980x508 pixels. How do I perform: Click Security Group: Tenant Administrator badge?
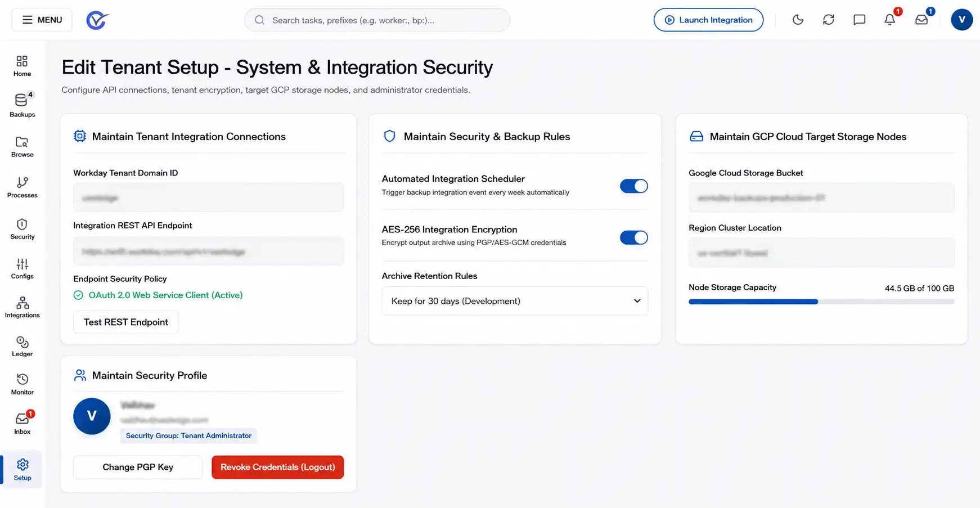point(188,435)
